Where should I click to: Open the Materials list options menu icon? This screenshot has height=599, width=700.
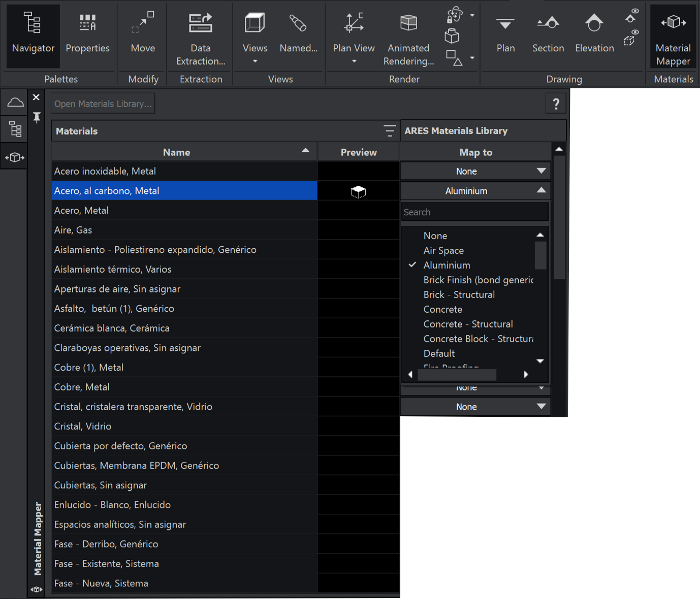[x=390, y=131]
